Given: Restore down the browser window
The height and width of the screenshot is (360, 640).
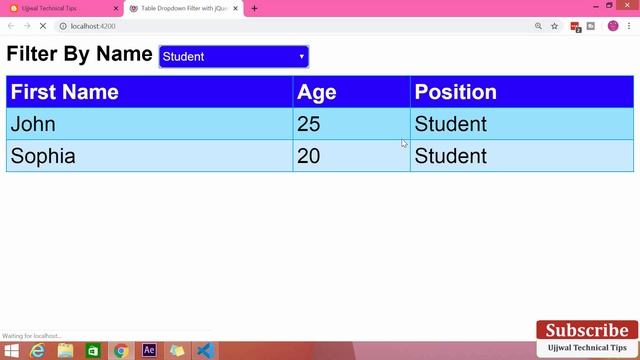Looking at the screenshot, I should (x=609, y=5).
